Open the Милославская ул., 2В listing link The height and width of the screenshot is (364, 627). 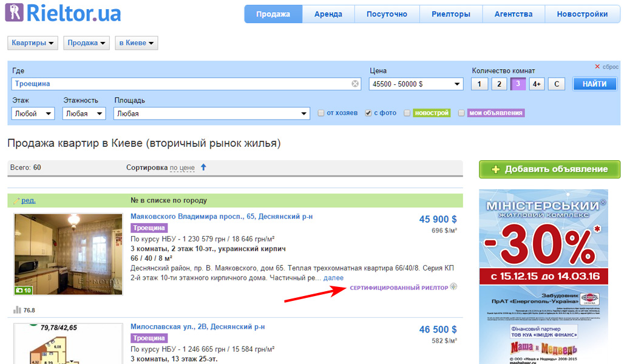pyautogui.click(x=197, y=326)
